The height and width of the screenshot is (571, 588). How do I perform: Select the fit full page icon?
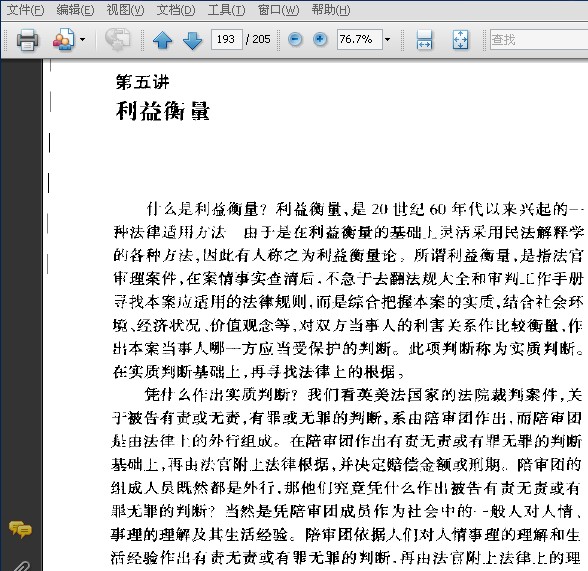[x=460, y=39]
